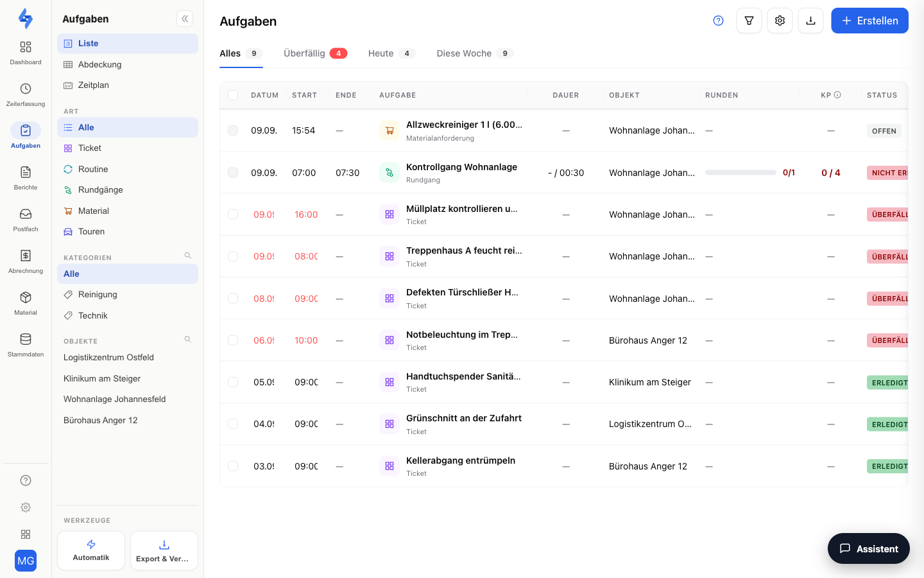This screenshot has width=924, height=578.
Task: Open the Assistent chat button
Action: coord(868,548)
